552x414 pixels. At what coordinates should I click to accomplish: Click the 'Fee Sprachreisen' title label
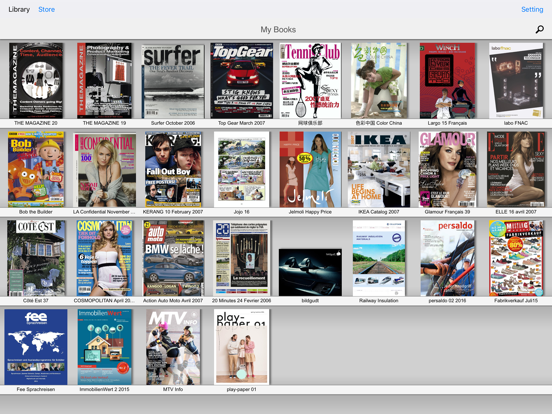point(36,389)
